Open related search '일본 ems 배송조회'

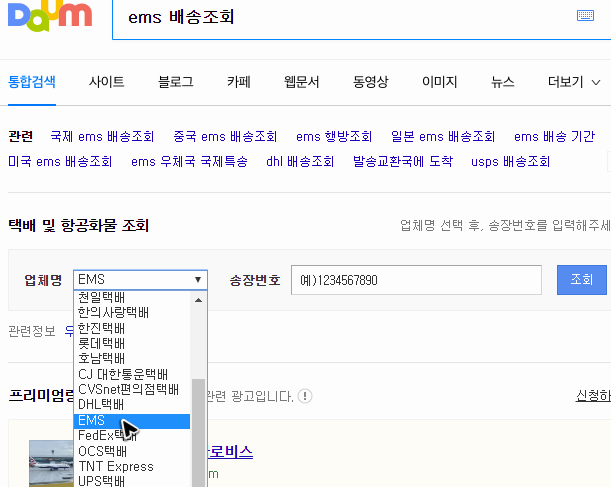[x=443, y=136]
